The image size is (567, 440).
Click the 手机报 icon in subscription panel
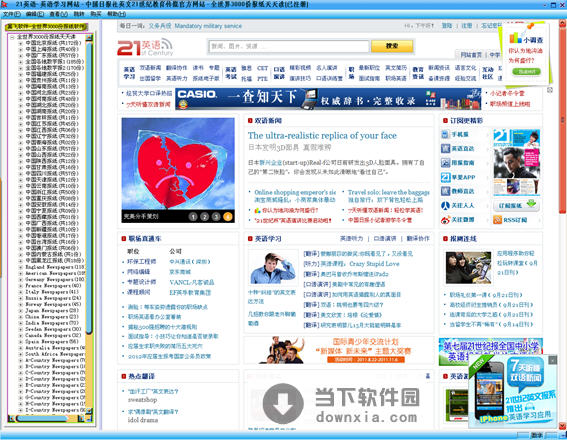(x=445, y=134)
